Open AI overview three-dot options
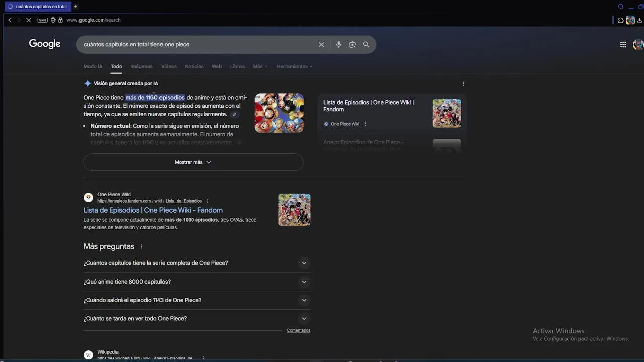The image size is (644, 362). (463, 84)
